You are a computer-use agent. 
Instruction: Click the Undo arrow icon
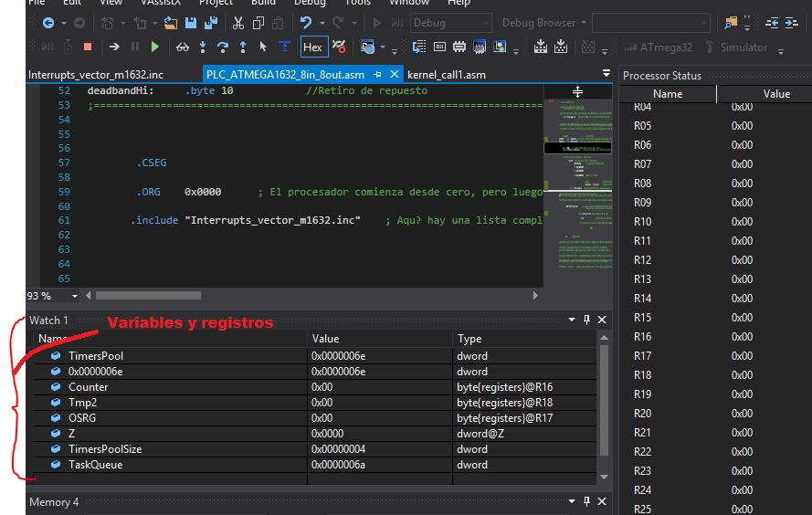pyautogui.click(x=306, y=23)
